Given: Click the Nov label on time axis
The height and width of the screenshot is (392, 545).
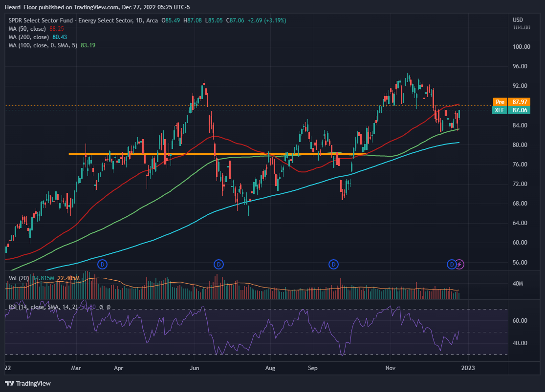Looking at the screenshot, I should 391,368.
